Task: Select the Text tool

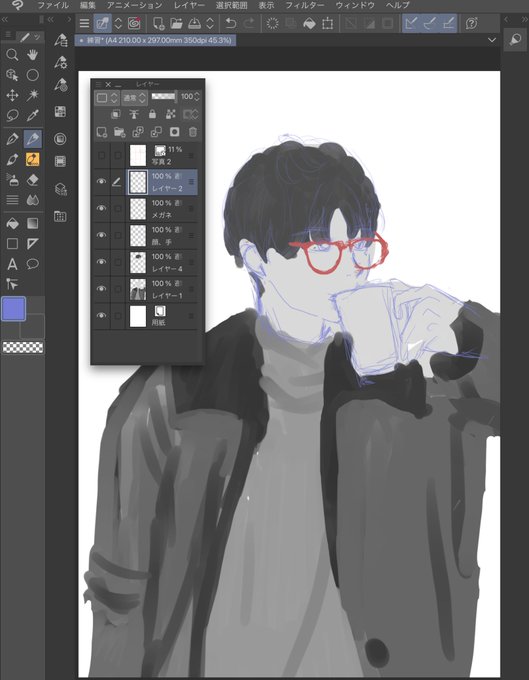Action: pyautogui.click(x=12, y=264)
